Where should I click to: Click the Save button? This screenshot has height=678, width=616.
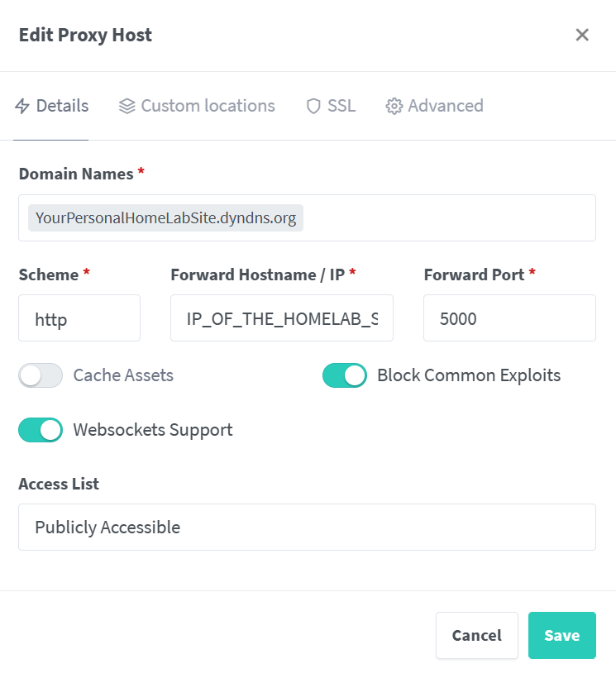[562, 635]
